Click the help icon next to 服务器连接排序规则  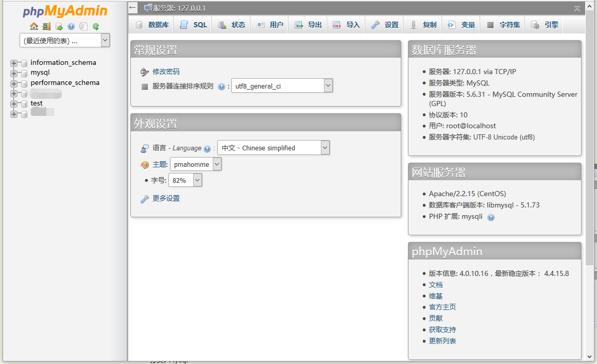click(221, 87)
